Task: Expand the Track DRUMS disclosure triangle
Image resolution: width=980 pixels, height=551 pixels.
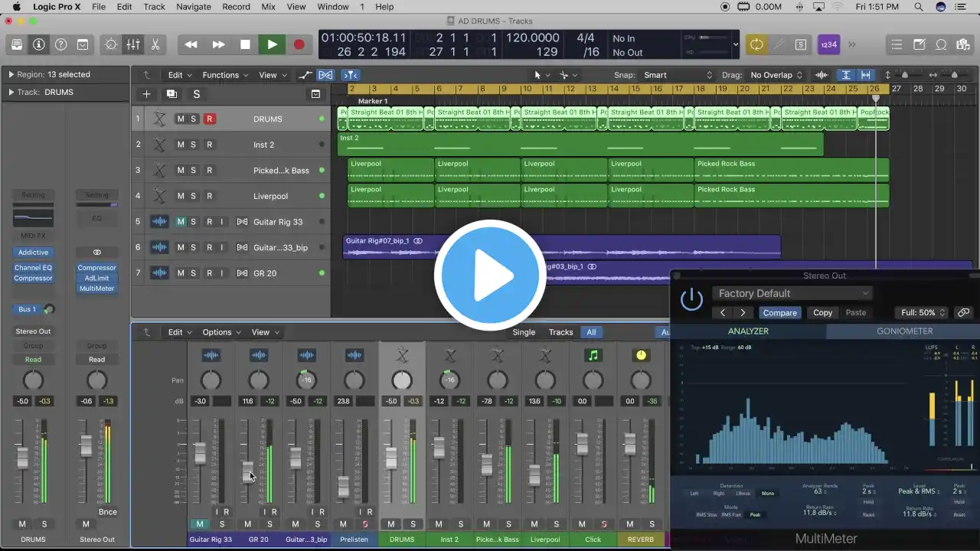Action: (11, 92)
